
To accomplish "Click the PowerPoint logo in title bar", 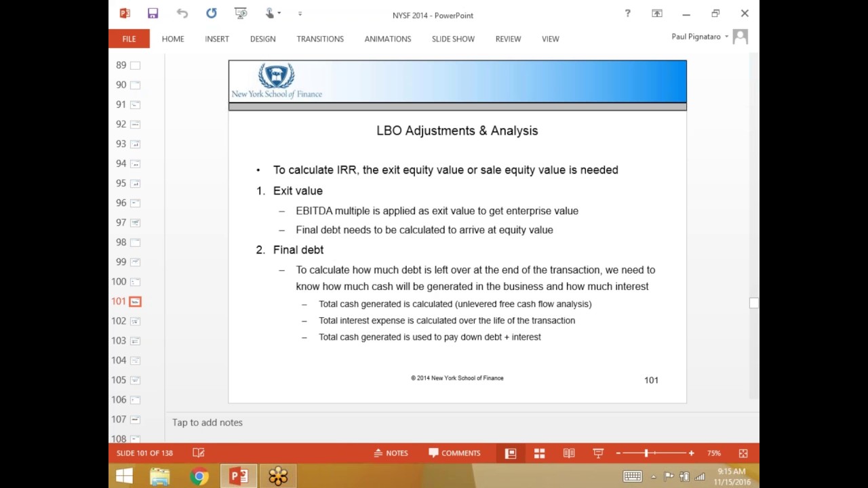I will coord(125,14).
